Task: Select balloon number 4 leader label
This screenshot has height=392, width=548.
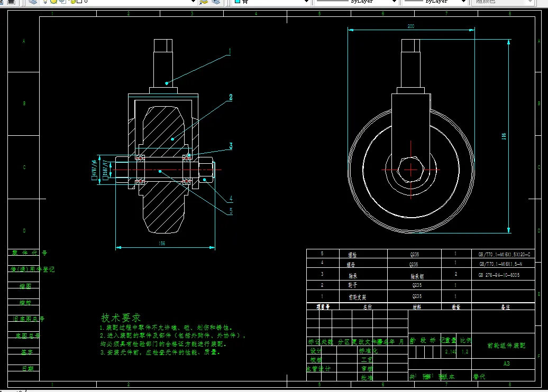Action: click(x=231, y=199)
